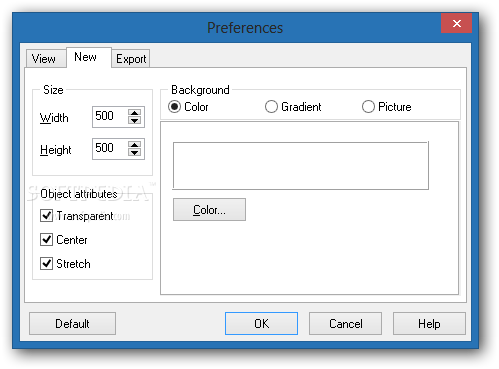Increase the Height spinner value

tap(134, 145)
